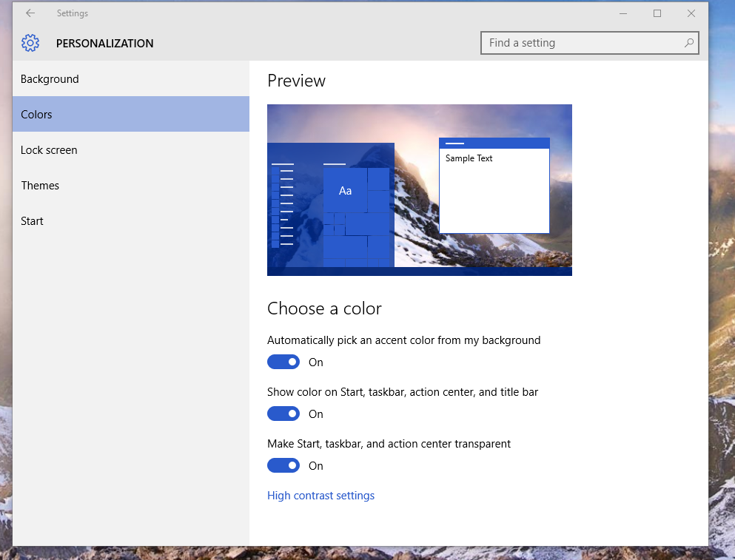The image size is (735, 560).
Task: Click the Aa tile in the preview
Action: (345, 191)
